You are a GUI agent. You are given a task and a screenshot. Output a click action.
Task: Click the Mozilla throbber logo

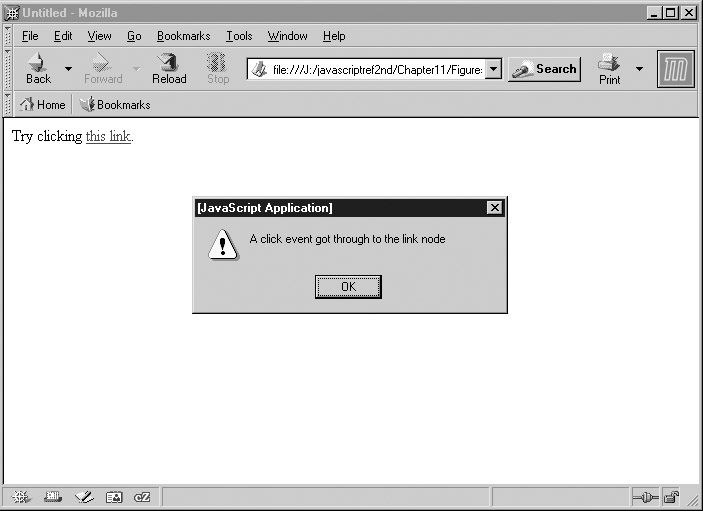pyautogui.click(x=675, y=69)
